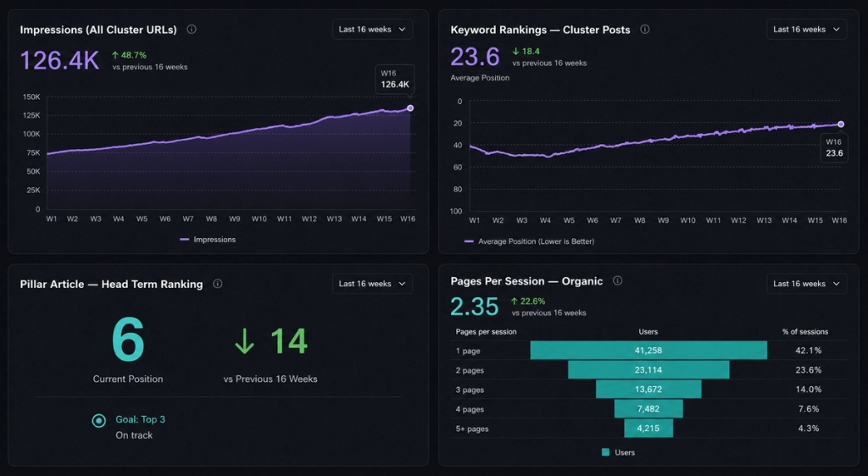Viewport: 868px width, 476px height.
Task: Click the '4 pages' row label
Action: pyautogui.click(x=470, y=409)
